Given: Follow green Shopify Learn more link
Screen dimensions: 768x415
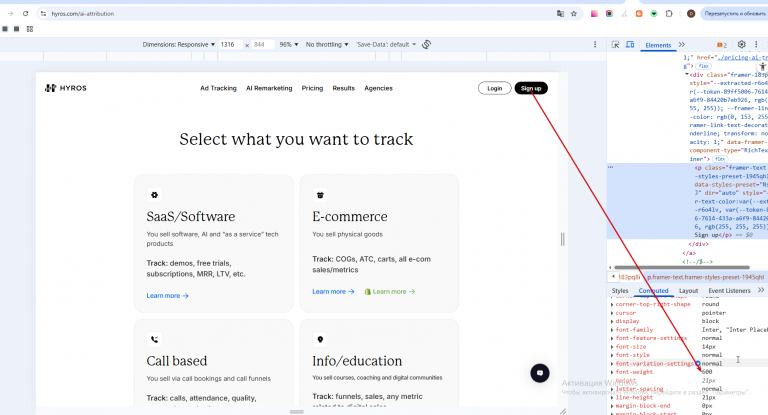Looking at the screenshot, I should [390, 292].
